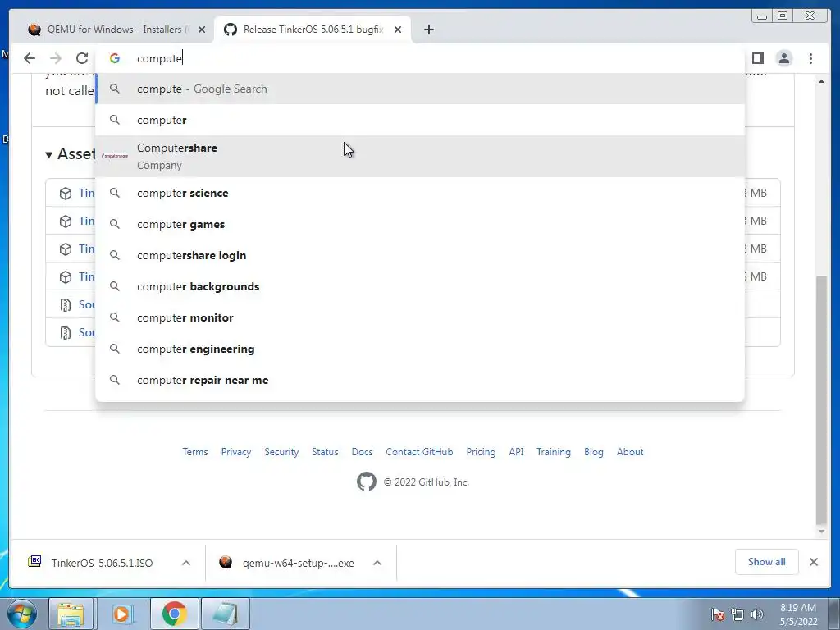Image resolution: width=840 pixels, height=630 pixels.
Task: Open the Chrome side panel icon
Action: [x=757, y=58]
